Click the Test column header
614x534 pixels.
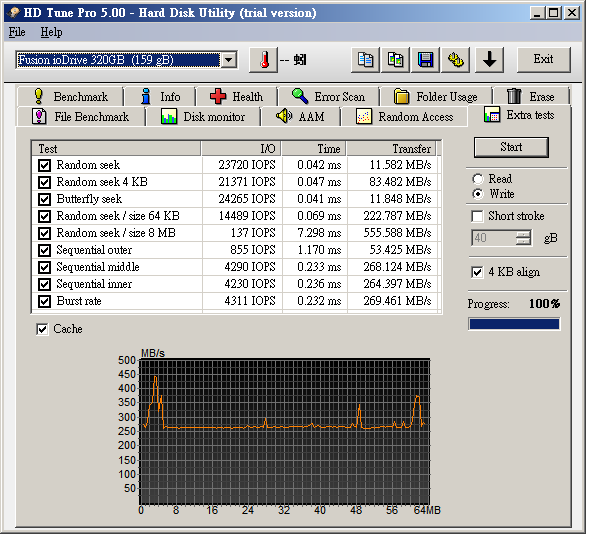click(116, 149)
